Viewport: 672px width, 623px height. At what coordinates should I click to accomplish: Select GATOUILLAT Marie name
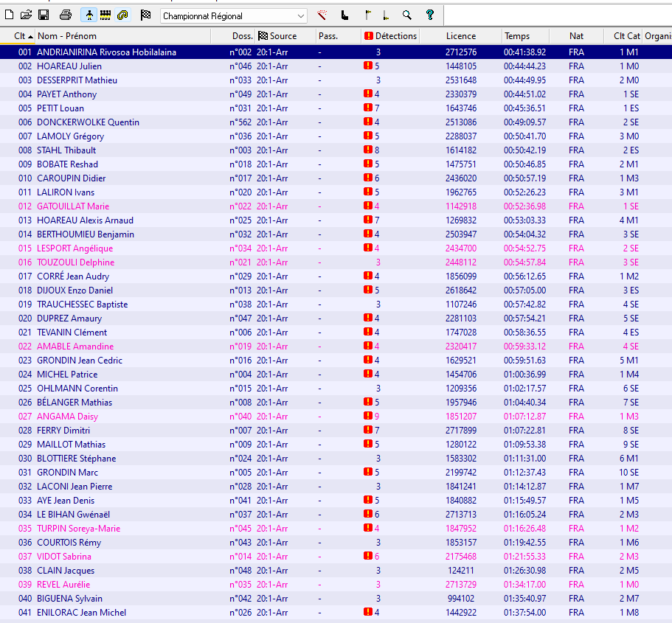coord(73,206)
